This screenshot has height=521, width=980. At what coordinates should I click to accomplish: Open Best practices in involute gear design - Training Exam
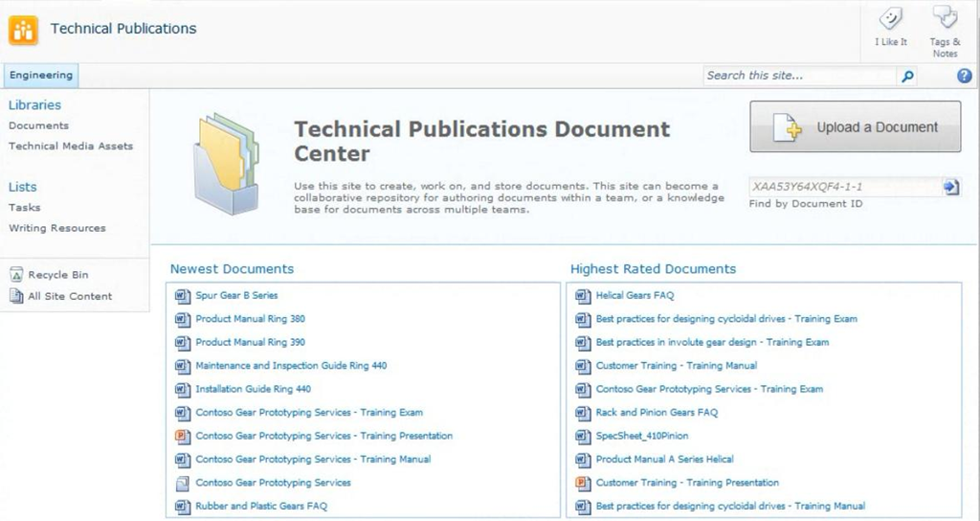712,342
